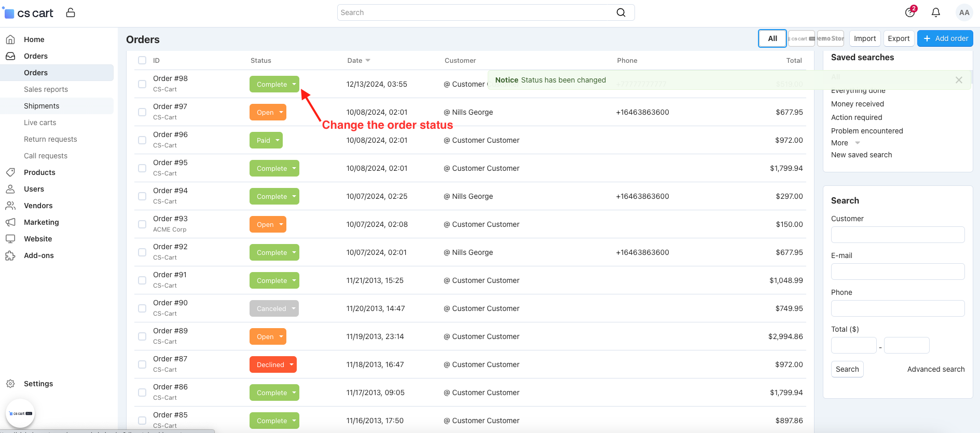Open the Advanced search link
This screenshot has height=433, width=980.
935,369
